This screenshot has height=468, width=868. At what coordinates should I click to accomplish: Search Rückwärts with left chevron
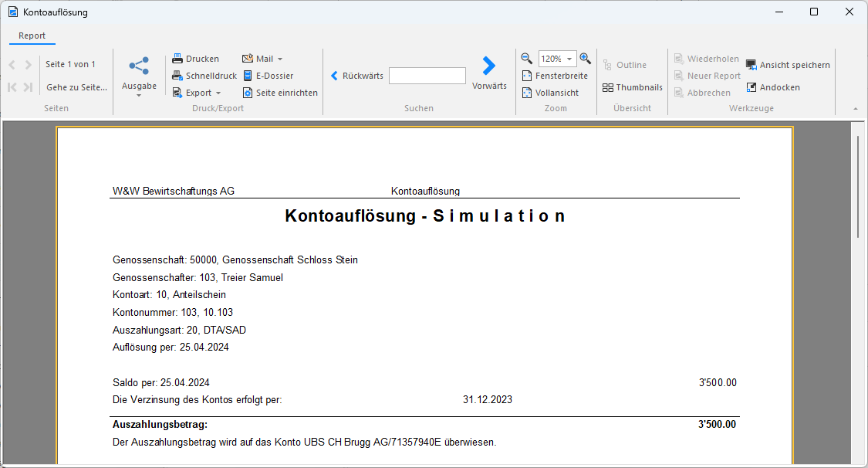click(x=357, y=76)
